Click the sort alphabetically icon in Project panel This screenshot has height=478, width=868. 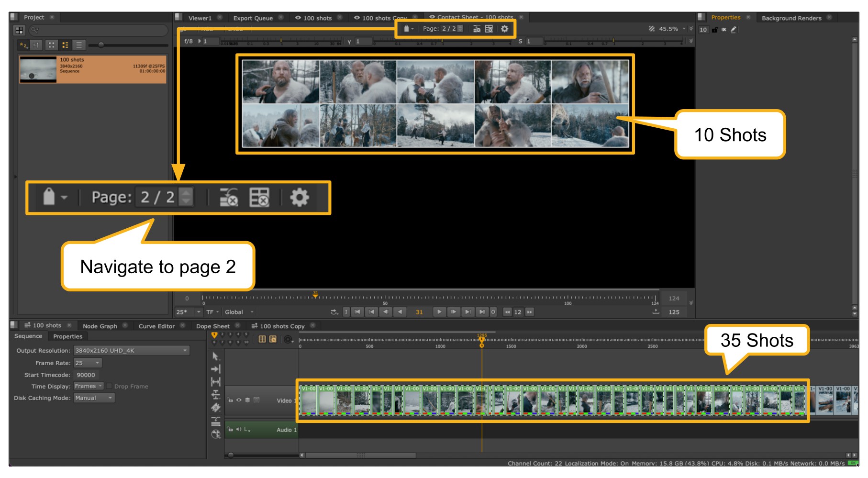[x=23, y=45]
